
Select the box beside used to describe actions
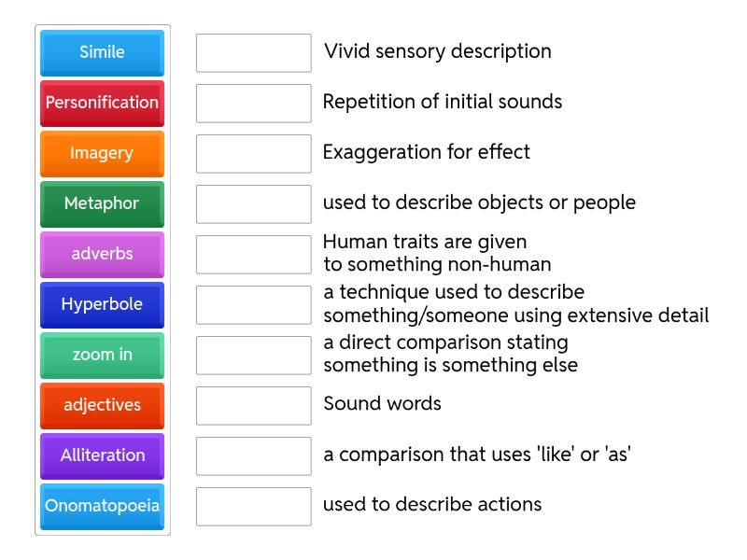click(253, 506)
